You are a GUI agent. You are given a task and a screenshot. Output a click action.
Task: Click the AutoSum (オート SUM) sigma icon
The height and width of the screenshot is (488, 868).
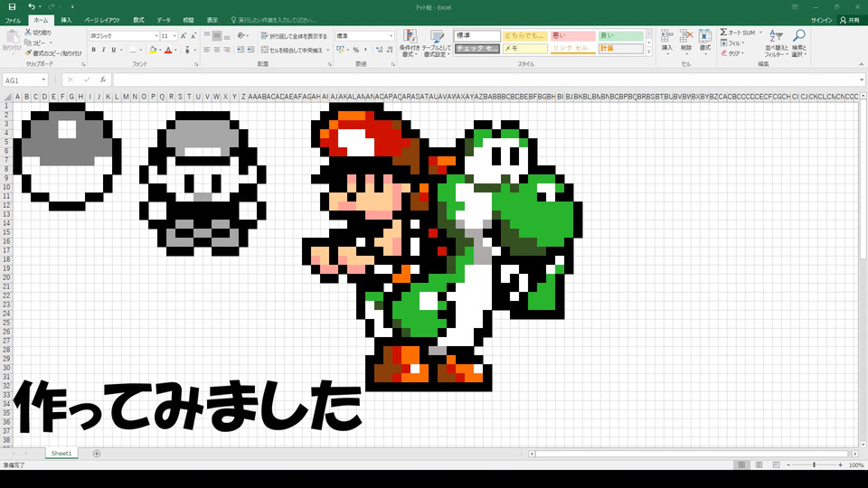click(x=723, y=33)
